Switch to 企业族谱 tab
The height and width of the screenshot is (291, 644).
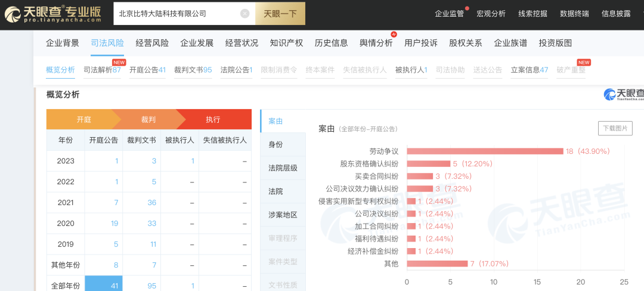click(510, 43)
